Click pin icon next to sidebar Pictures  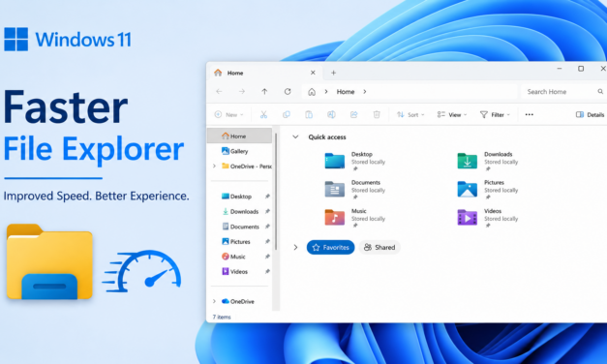click(x=267, y=241)
